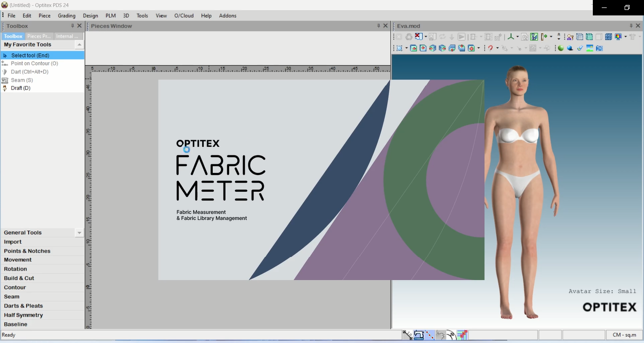This screenshot has width=644, height=343.
Task: Click the avatar with wrench icon
Action: [570, 37]
